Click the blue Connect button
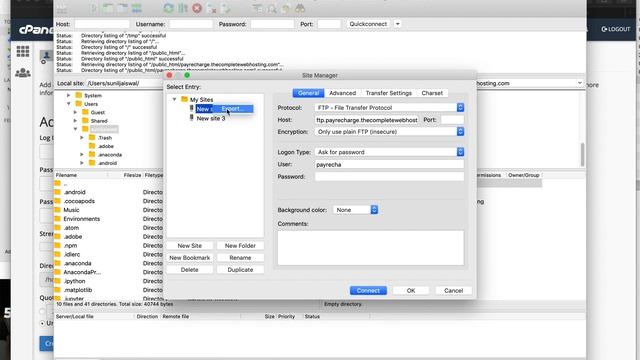 click(368, 291)
